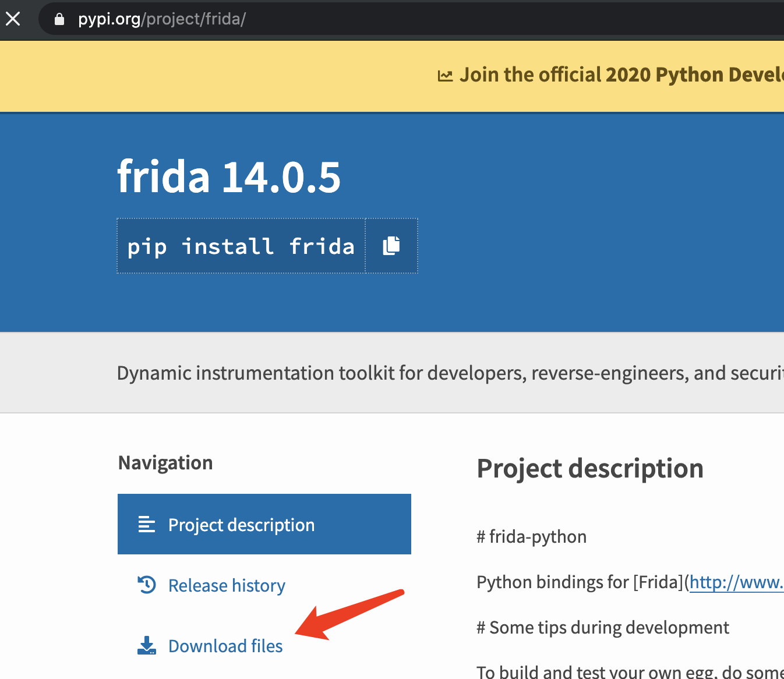The height and width of the screenshot is (679, 784).
Task: Copy the pip command with the copy icon
Action: (x=391, y=246)
